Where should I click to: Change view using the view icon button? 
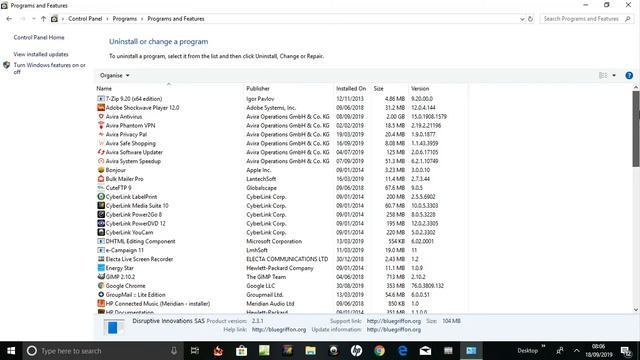click(x=603, y=76)
